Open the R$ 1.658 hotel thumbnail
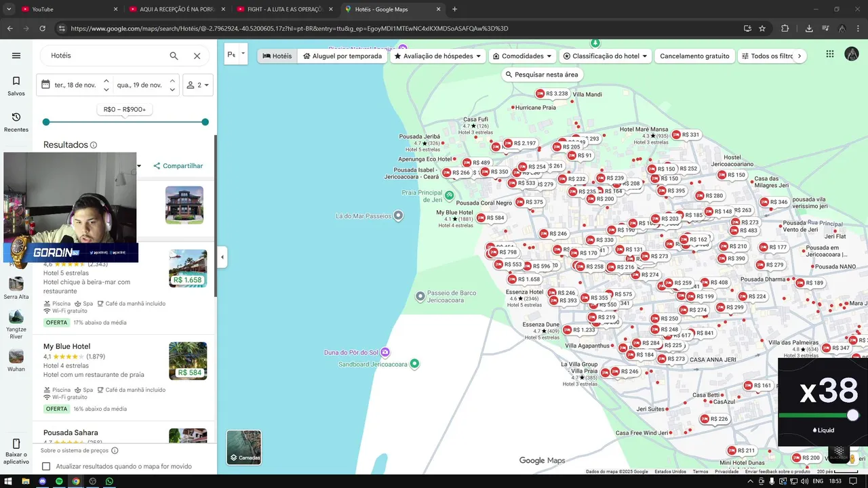Image resolution: width=868 pixels, height=488 pixels. [x=188, y=268]
